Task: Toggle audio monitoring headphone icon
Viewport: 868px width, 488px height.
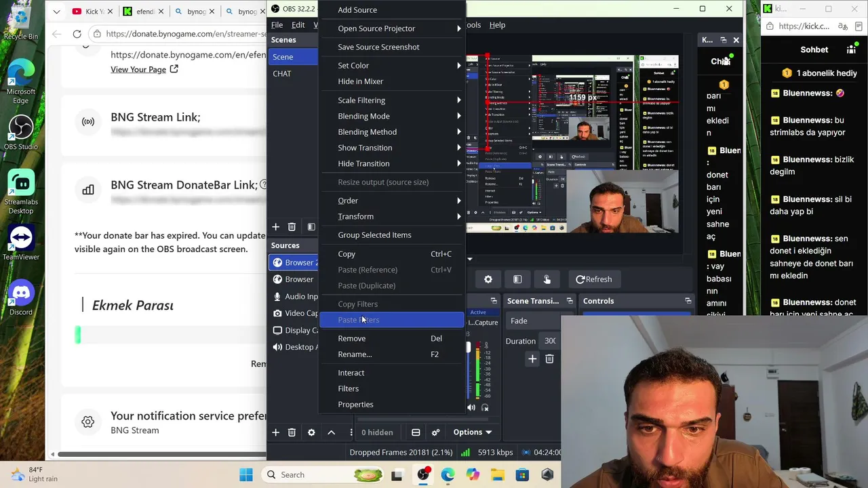Action: [x=485, y=407]
